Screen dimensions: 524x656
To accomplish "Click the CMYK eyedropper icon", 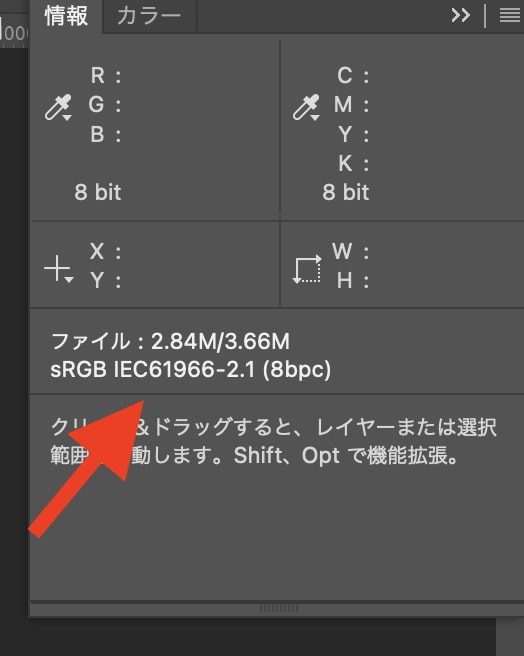I will click(306, 107).
